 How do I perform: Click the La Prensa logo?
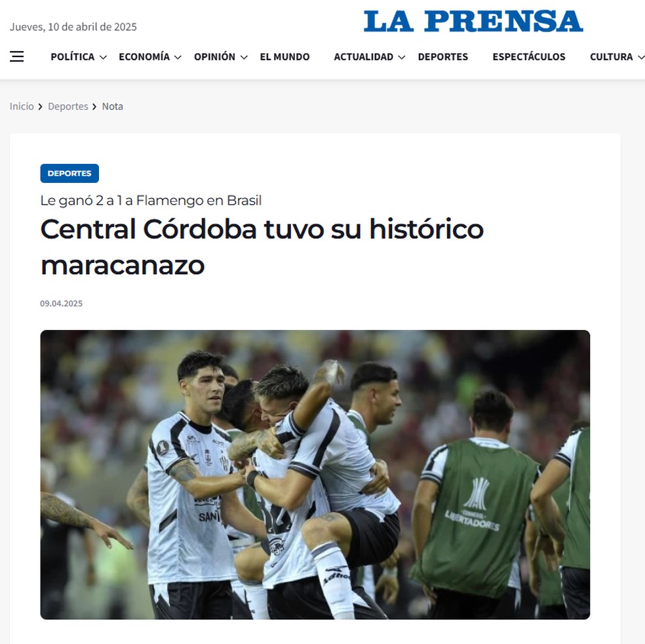coord(473,22)
